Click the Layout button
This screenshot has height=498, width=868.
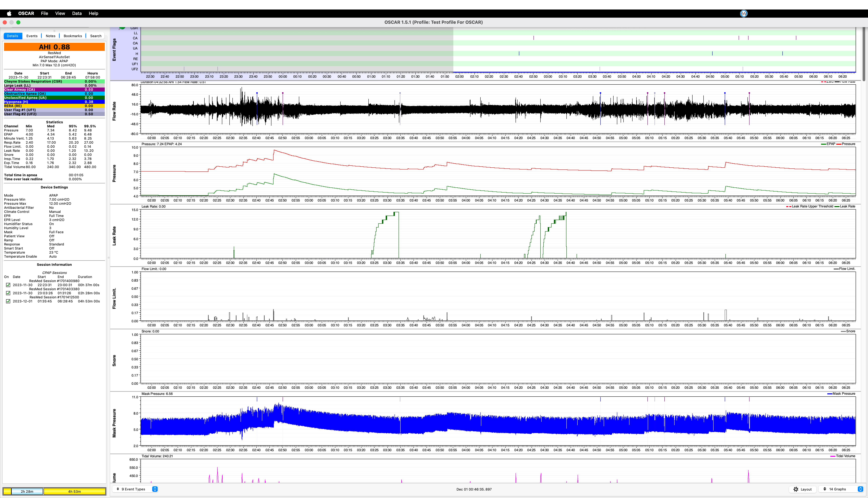[802, 489]
